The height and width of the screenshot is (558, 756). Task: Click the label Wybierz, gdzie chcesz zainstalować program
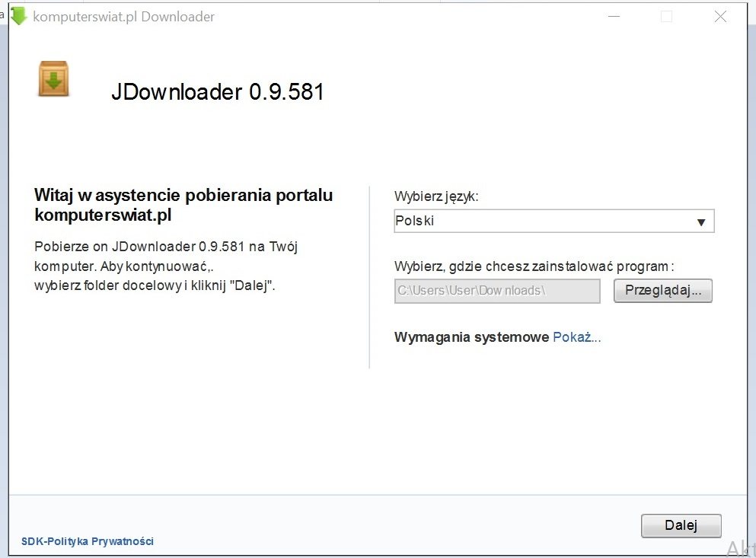pos(534,266)
